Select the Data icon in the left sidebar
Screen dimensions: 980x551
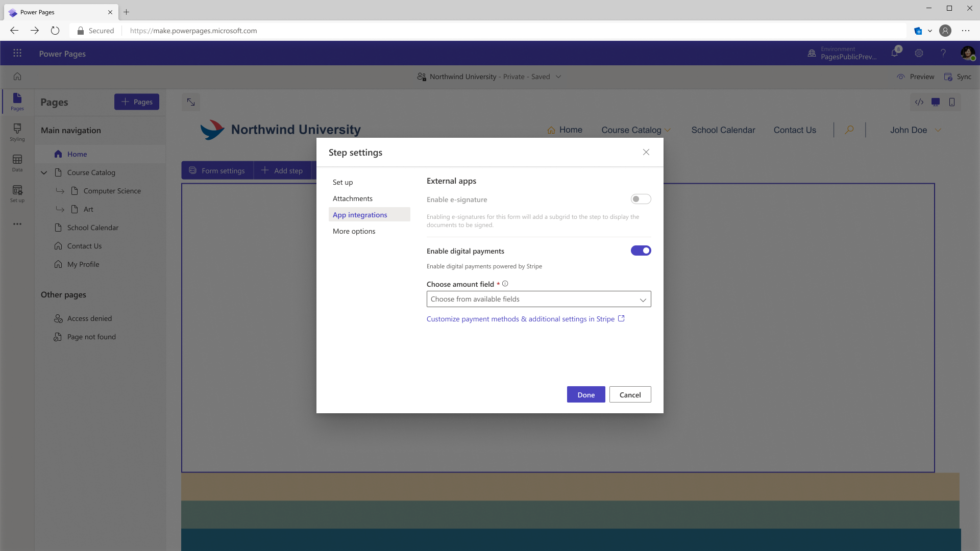pyautogui.click(x=17, y=162)
